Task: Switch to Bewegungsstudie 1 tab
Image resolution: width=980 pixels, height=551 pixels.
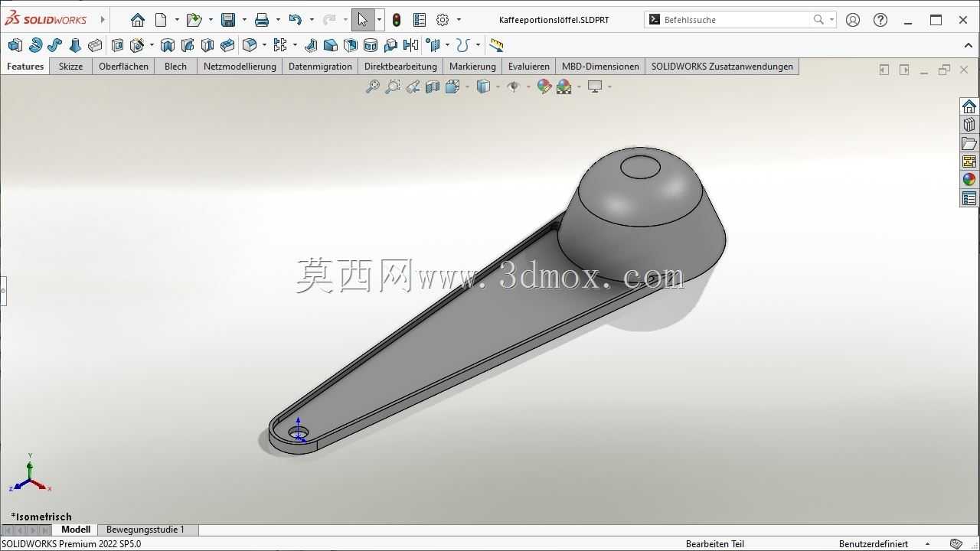Action: [x=145, y=530]
